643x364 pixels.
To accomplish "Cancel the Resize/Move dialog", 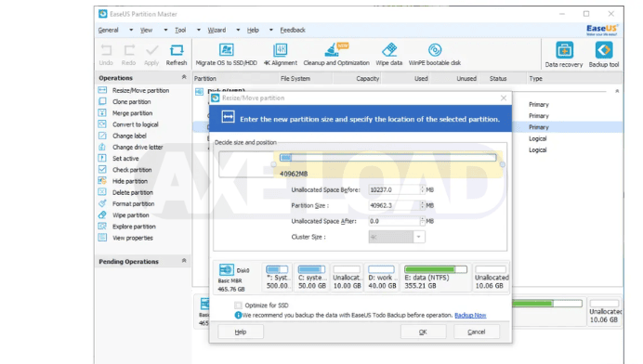I will tap(477, 331).
